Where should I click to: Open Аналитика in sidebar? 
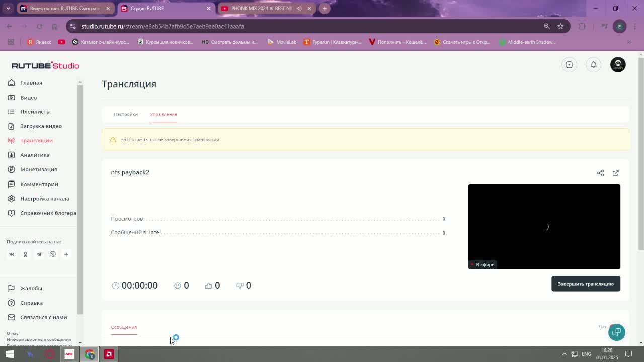click(35, 155)
